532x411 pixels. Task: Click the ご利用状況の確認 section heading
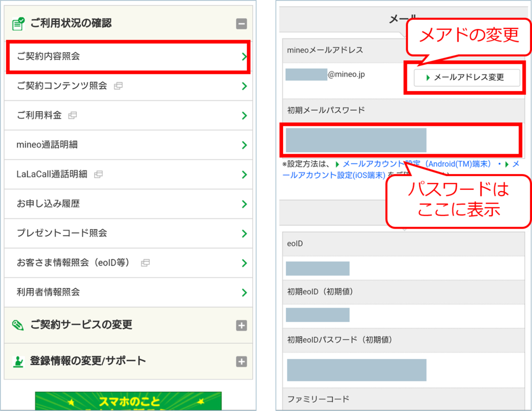[x=71, y=23]
